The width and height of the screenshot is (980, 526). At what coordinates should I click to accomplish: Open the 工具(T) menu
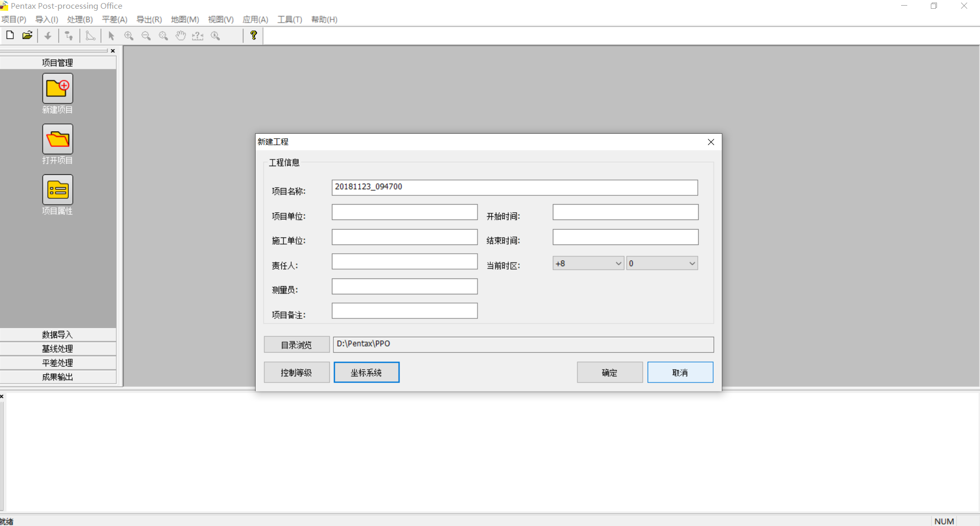[x=289, y=19]
